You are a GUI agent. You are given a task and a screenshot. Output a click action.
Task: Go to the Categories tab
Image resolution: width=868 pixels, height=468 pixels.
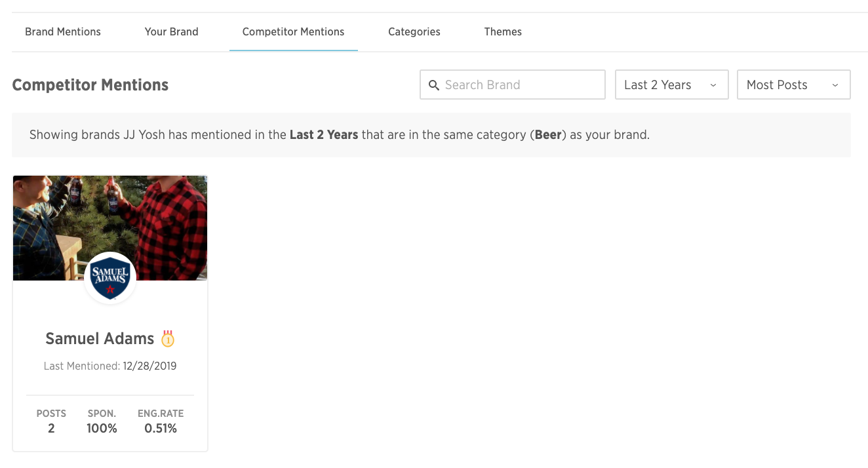click(414, 31)
